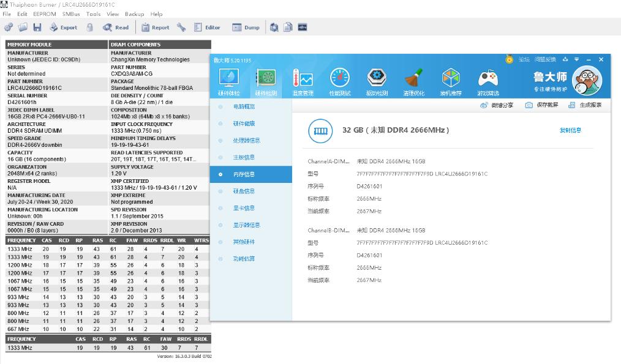Open the EEPROM menu
621x364 pixels.
click(x=45, y=13)
